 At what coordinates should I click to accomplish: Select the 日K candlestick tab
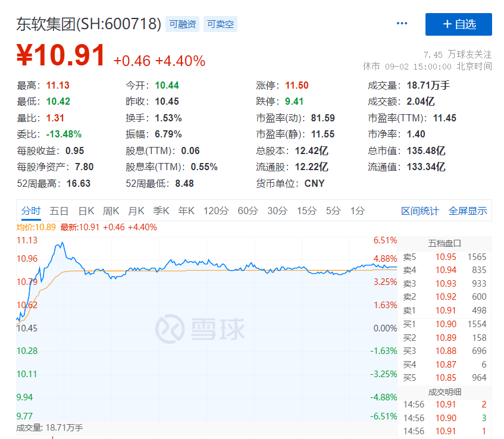click(86, 211)
